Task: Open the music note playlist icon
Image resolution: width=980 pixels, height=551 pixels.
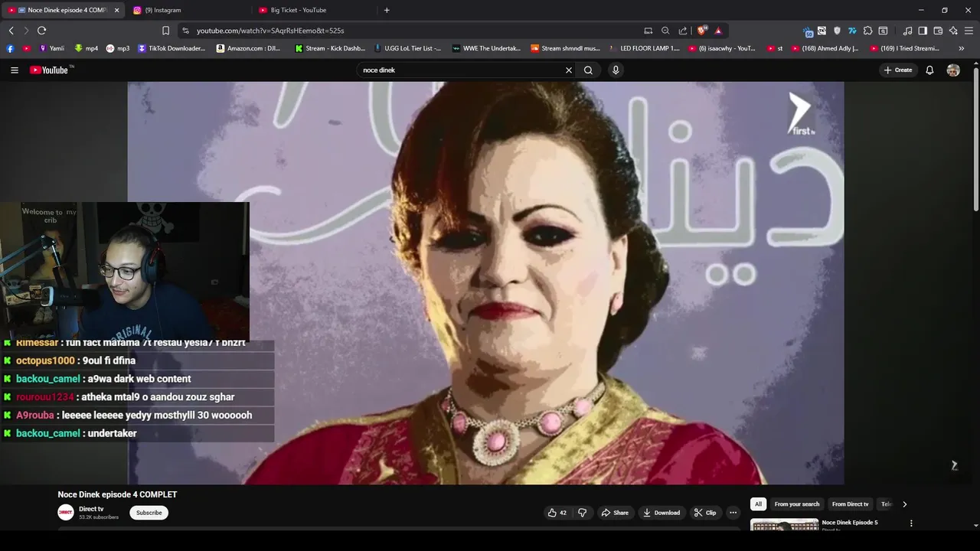Action: coord(907,31)
